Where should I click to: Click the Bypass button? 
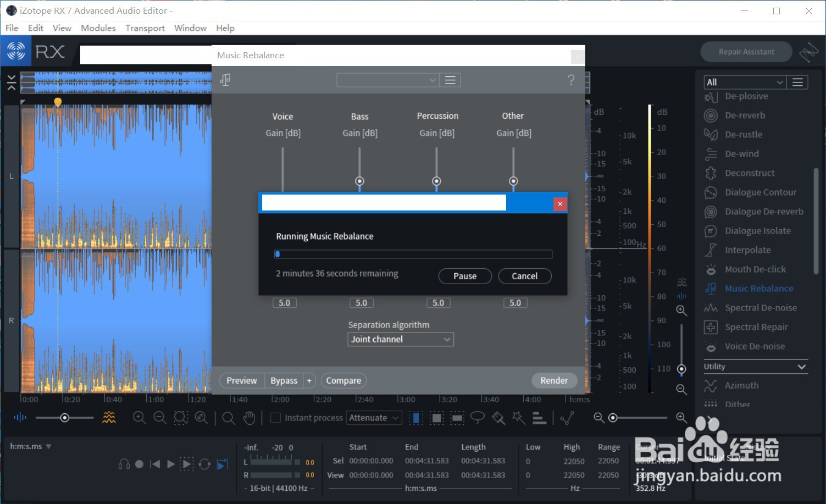(x=284, y=380)
